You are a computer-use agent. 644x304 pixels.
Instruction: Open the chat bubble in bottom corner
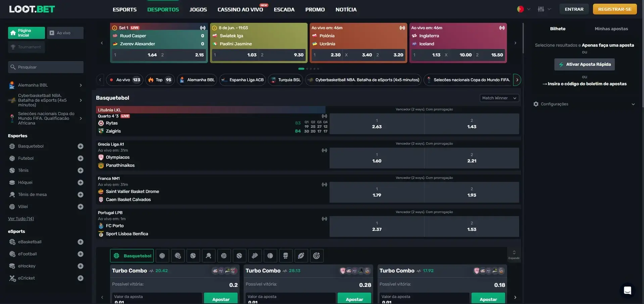pos(628,291)
